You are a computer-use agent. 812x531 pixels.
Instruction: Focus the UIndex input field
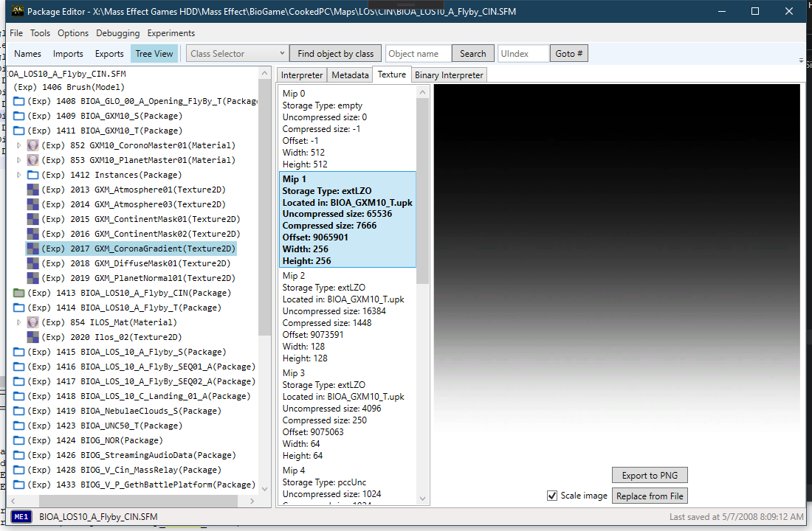(523, 53)
